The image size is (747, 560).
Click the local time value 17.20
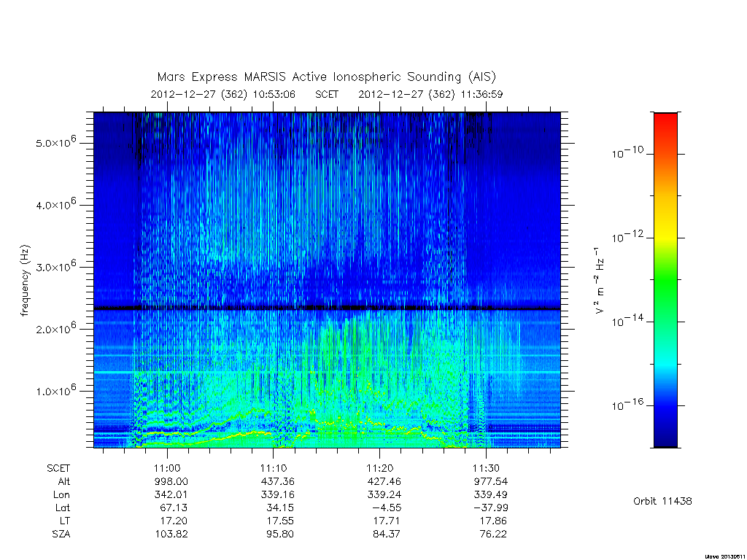point(174,521)
